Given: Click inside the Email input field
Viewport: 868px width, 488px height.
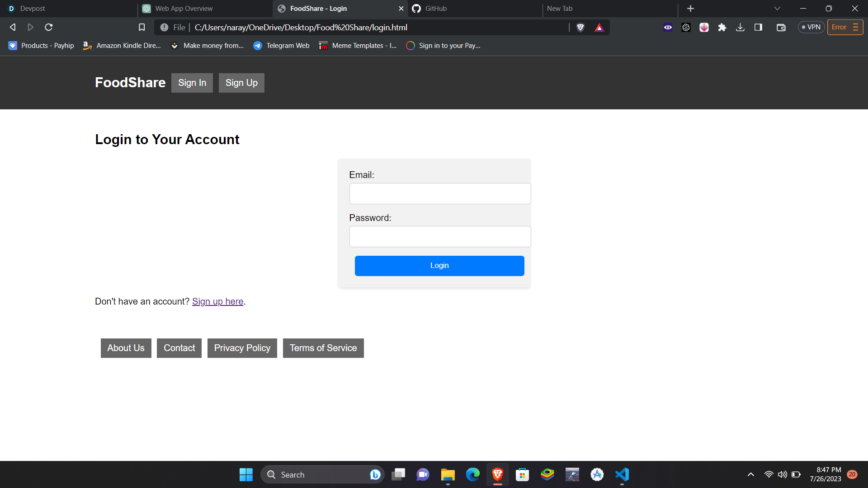Looking at the screenshot, I should [439, 193].
